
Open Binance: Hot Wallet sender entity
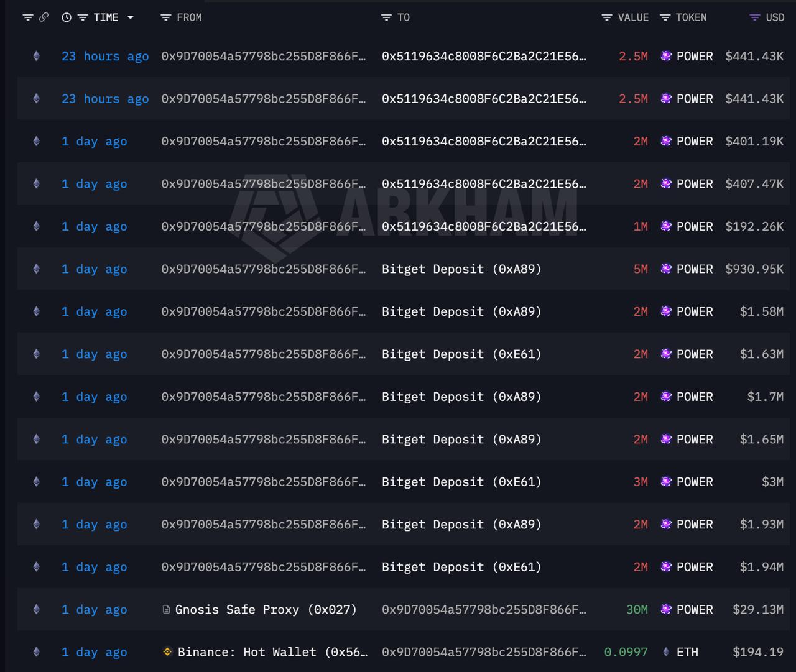tap(273, 652)
